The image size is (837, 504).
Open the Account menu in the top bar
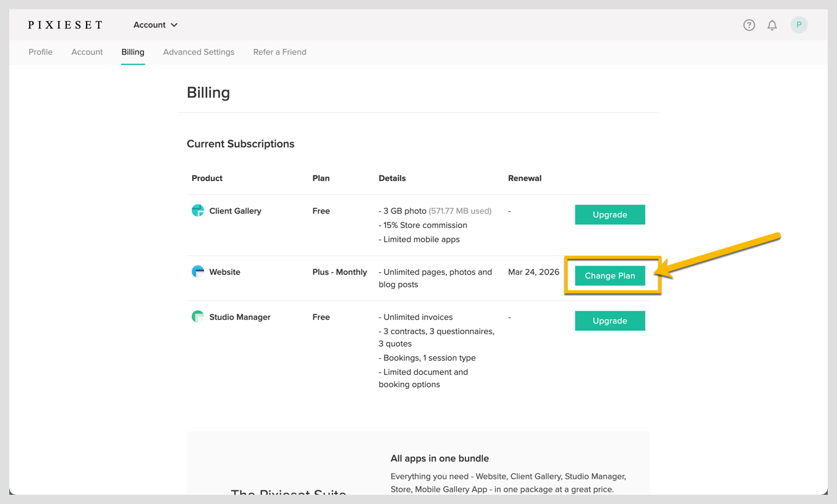[x=149, y=25]
